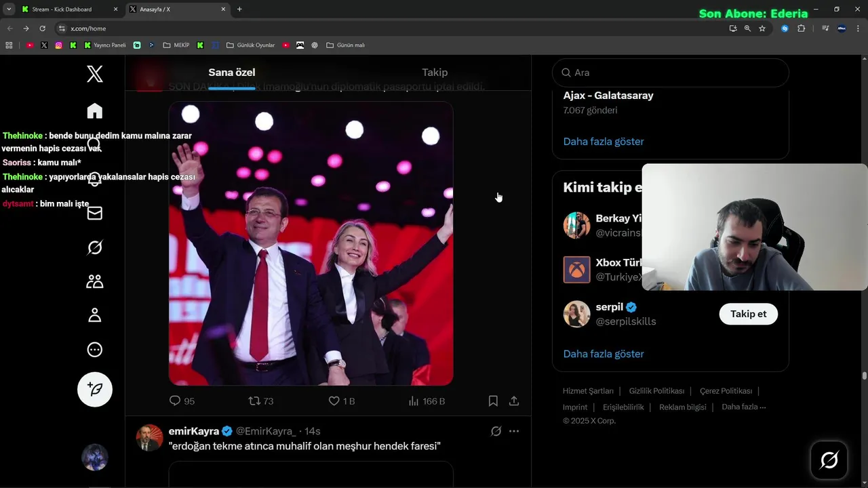Open Instagram bookmark
This screenshot has height=488, width=868.
click(x=58, y=45)
